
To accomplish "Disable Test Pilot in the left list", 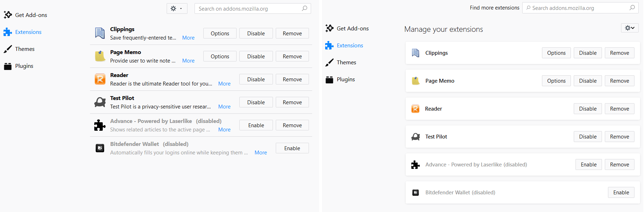I will pyautogui.click(x=256, y=102).
